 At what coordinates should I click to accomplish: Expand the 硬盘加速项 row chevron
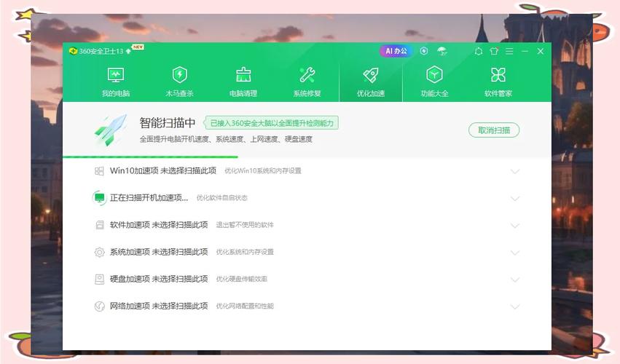515,280
